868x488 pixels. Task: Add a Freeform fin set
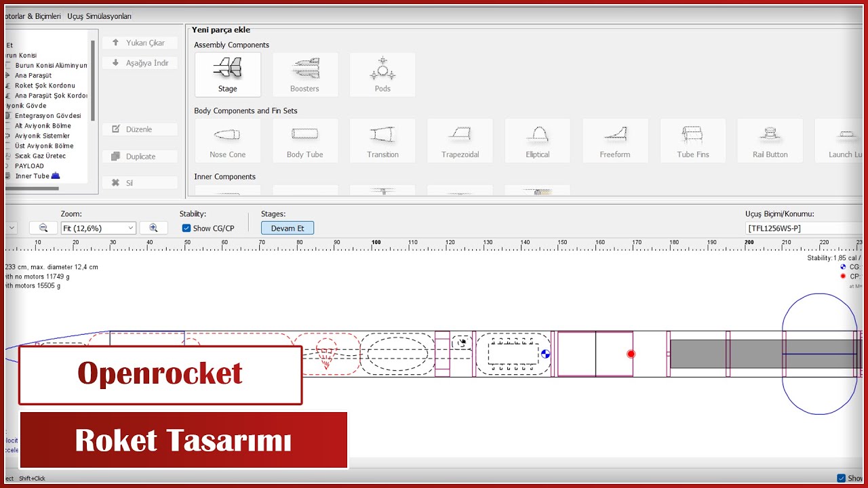[614, 141]
